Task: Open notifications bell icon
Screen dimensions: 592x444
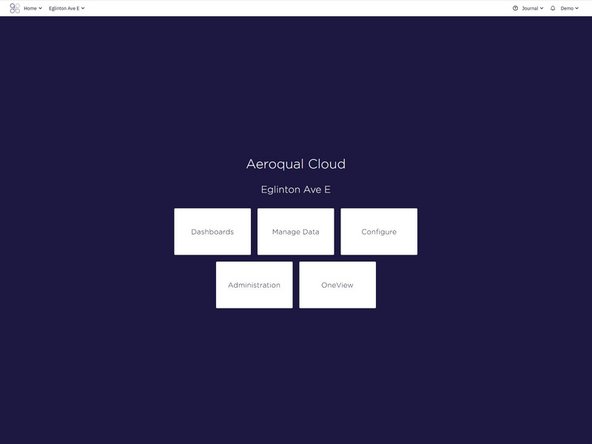Action: tap(553, 8)
